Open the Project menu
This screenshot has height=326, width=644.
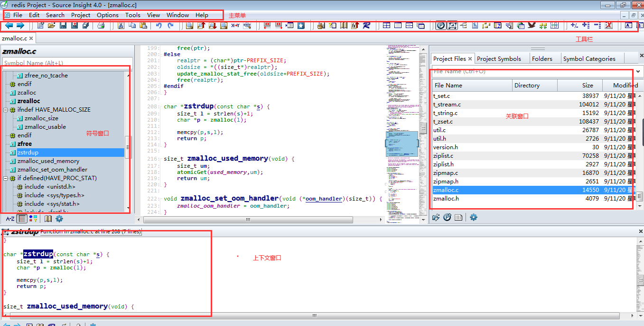tap(81, 15)
